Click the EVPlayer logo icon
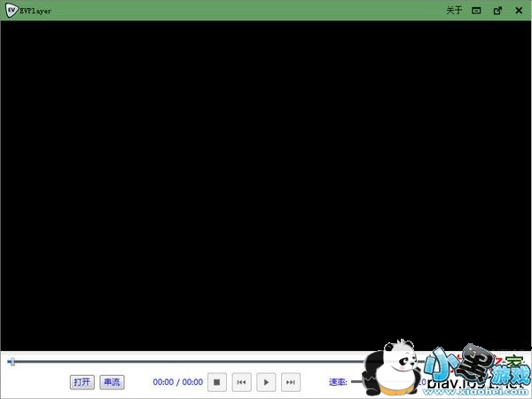 pos(12,10)
